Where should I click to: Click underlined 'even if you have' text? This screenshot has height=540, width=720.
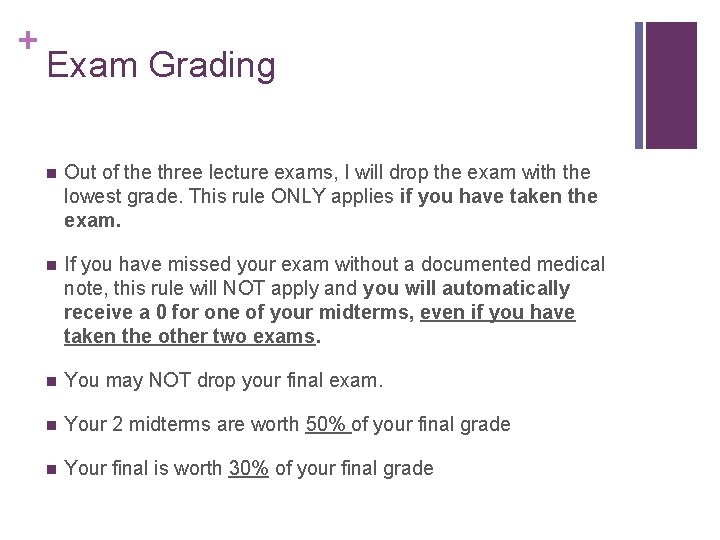point(498,313)
